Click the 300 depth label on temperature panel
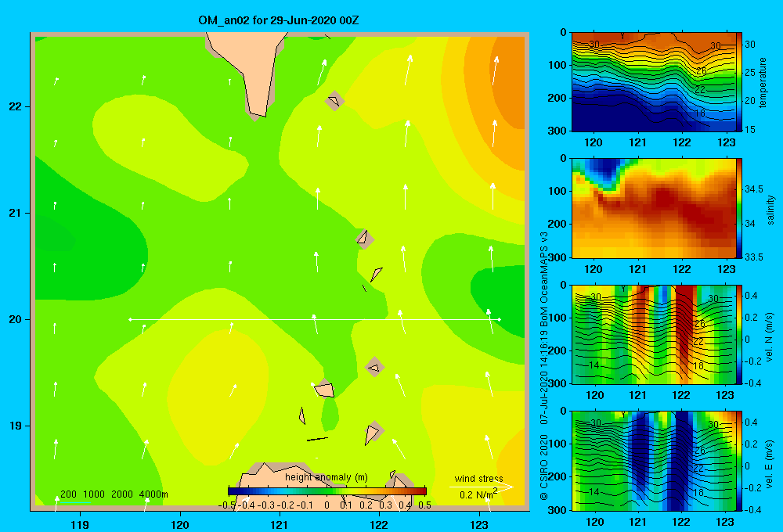Screen dimensions: 783x532 558,131
